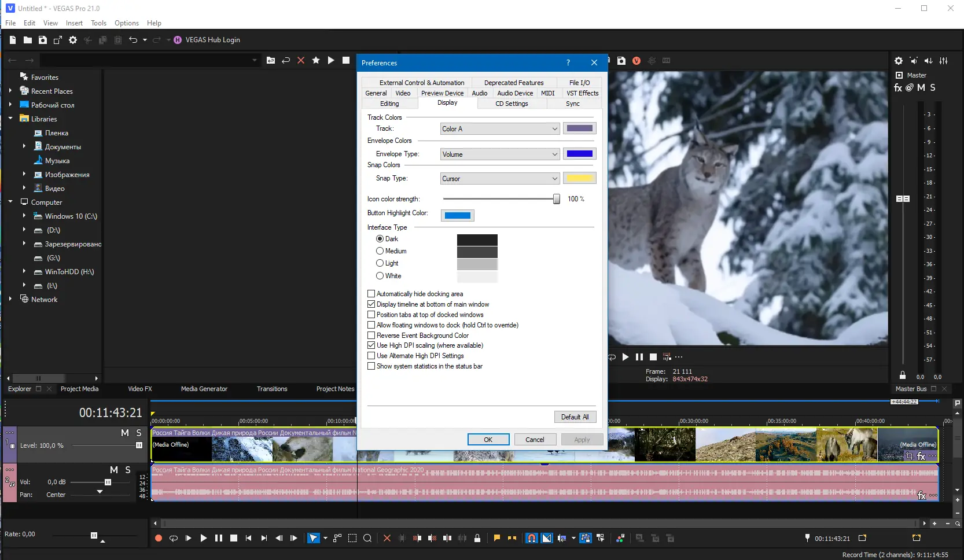Refresh the Explorer file list
Screen dimensions: 964x560
pos(286,60)
